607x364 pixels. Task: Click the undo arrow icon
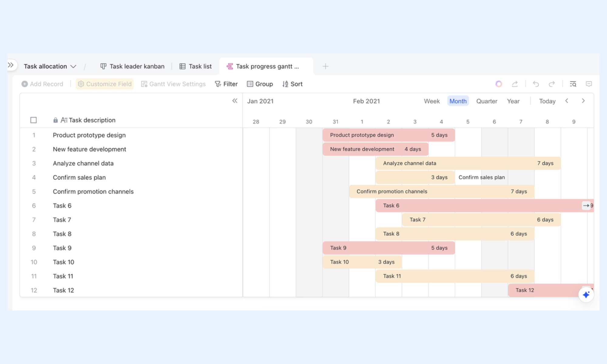click(536, 84)
